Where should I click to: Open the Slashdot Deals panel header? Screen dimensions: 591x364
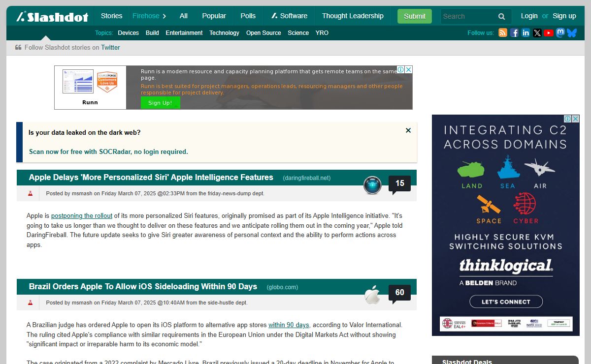tap(505, 360)
